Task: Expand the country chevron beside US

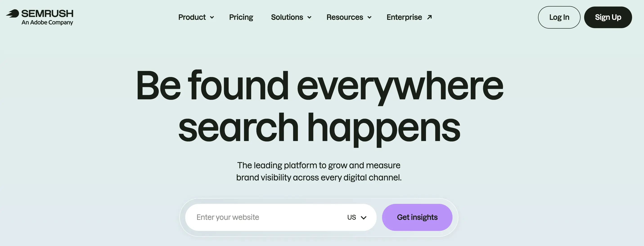Action: click(x=363, y=217)
